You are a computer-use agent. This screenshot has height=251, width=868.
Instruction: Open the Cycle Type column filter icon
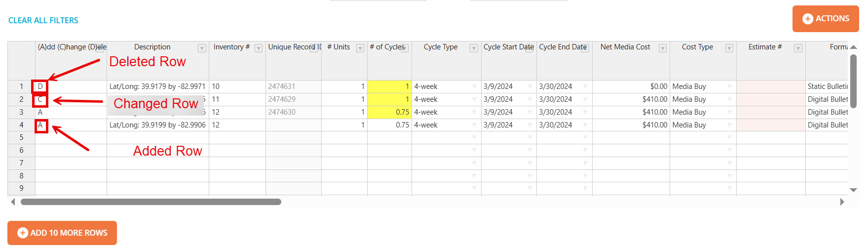tap(474, 48)
